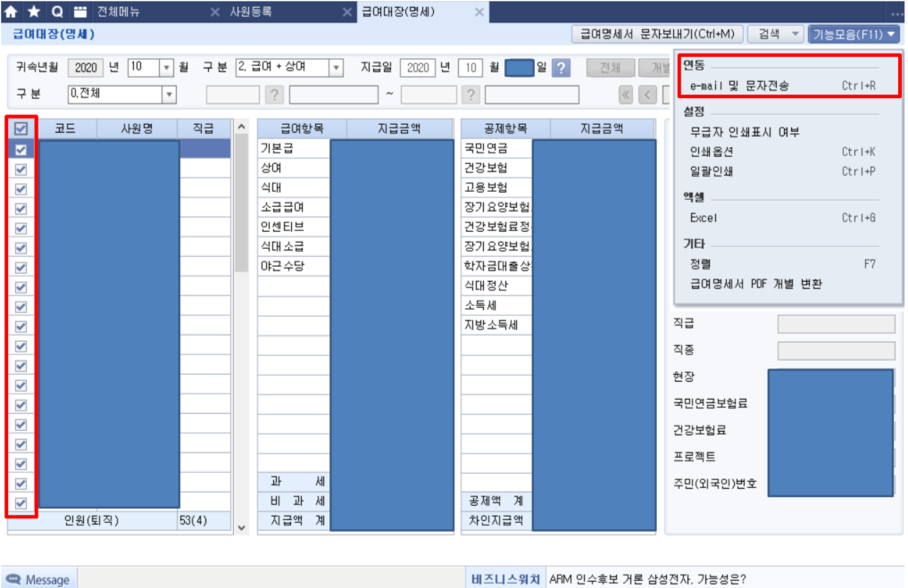Click the 지급일 month field showing 10
The width and height of the screenshot is (908, 588).
pos(471,68)
